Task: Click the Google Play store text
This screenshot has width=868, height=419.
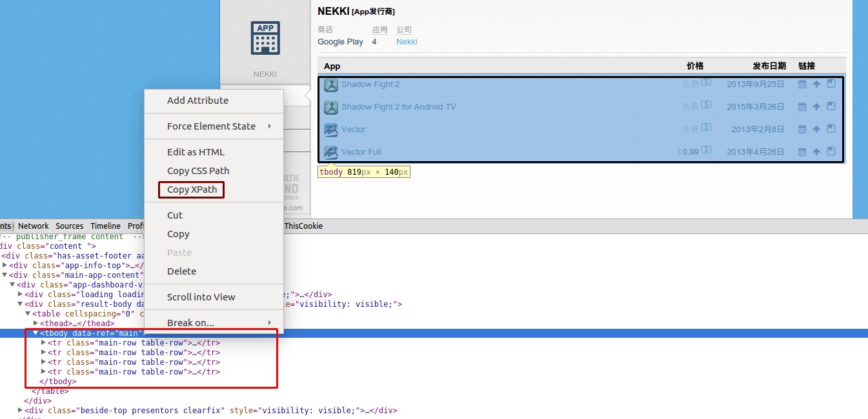Action: 340,42
